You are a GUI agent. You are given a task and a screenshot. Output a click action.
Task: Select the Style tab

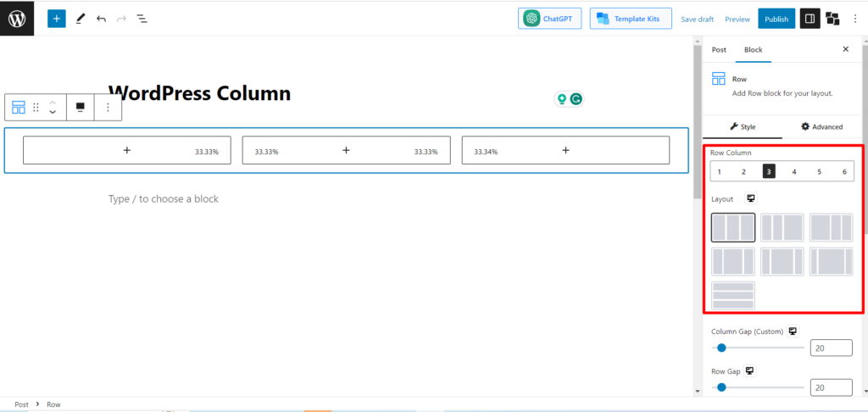[743, 127]
